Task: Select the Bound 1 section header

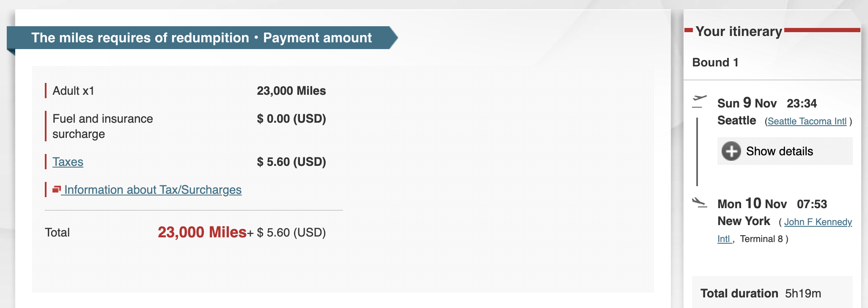Action: click(715, 63)
